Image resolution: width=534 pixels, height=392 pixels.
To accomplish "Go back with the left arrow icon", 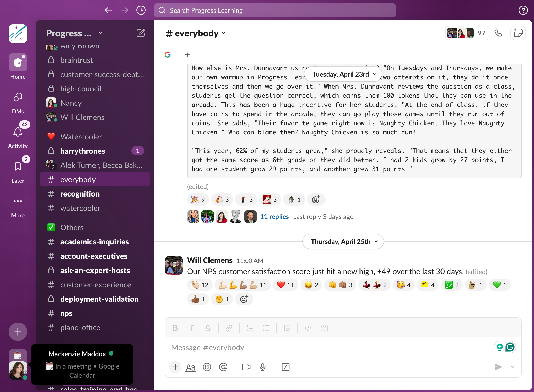I will [x=108, y=10].
